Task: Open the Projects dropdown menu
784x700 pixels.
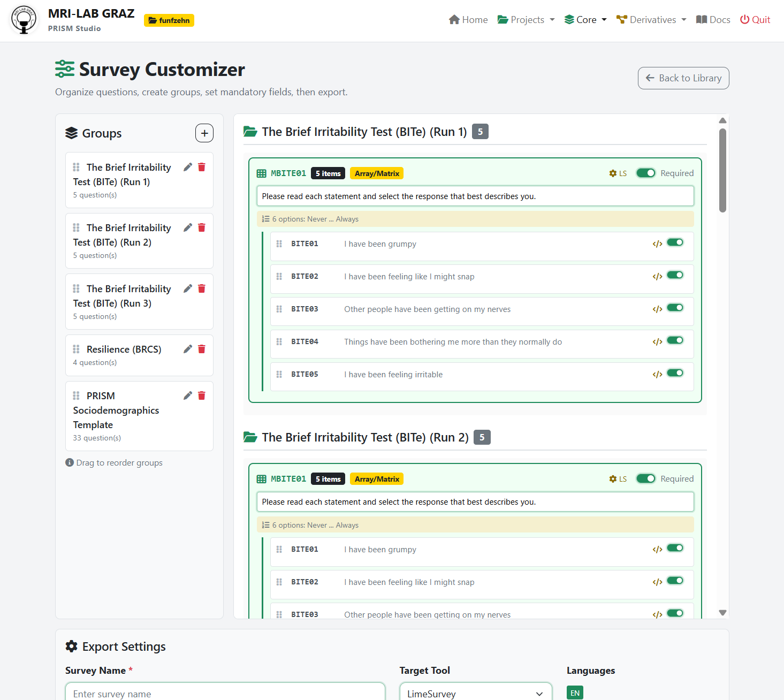Action: tap(526, 20)
